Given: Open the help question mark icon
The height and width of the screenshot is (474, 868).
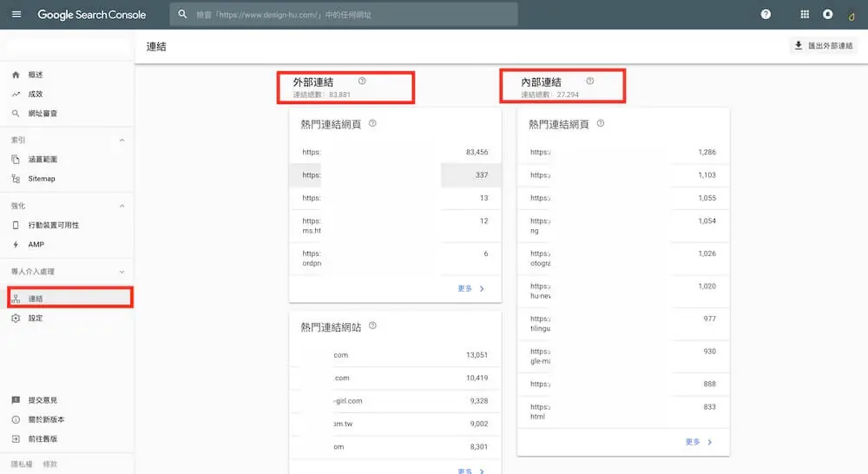Looking at the screenshot, I should point(766,15).
